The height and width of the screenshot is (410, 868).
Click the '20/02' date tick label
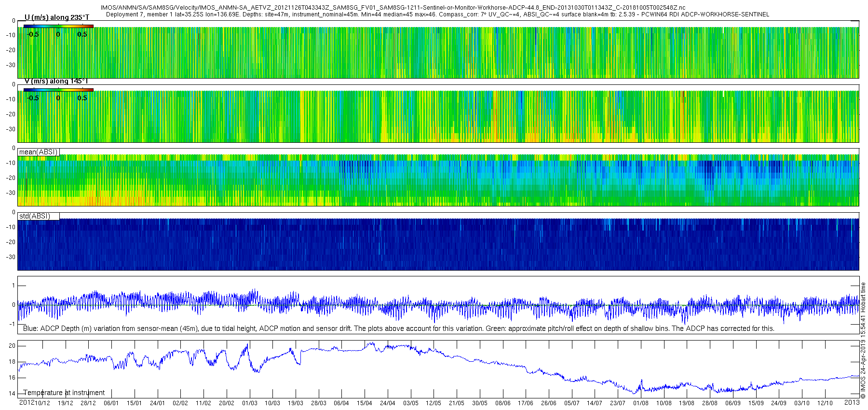click(x=227, y=403)
